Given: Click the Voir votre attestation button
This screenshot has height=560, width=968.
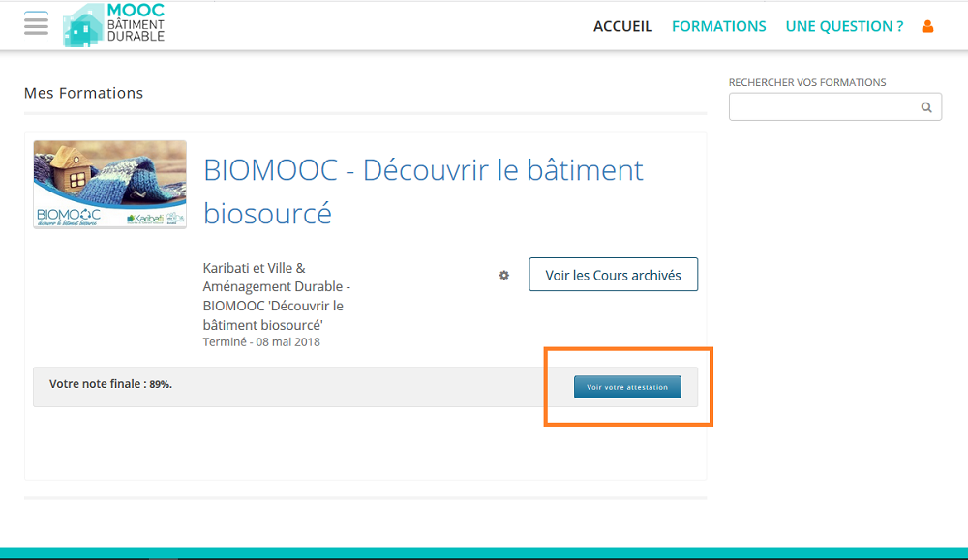Looking at the screenshot, I should tap(627, 387).
